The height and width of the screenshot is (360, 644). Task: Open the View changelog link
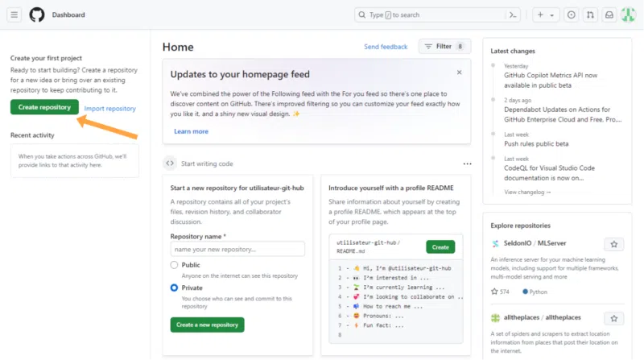click(527, 192)
